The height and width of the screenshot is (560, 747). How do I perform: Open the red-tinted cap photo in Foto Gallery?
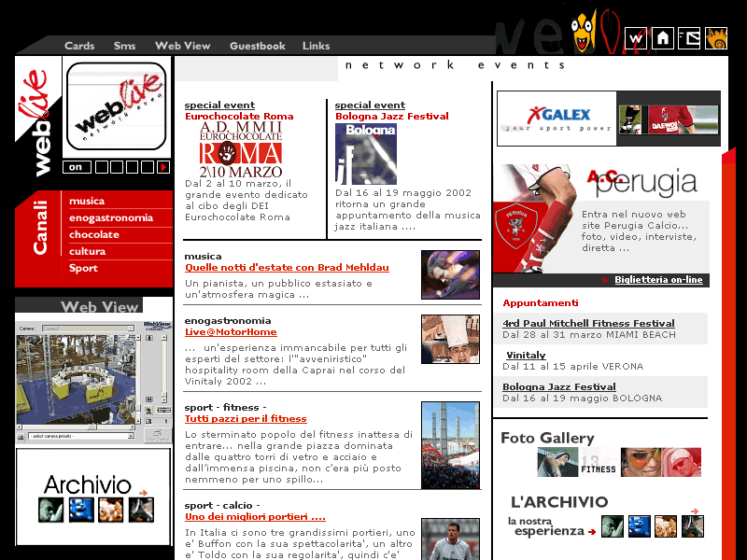click(682, 462)
